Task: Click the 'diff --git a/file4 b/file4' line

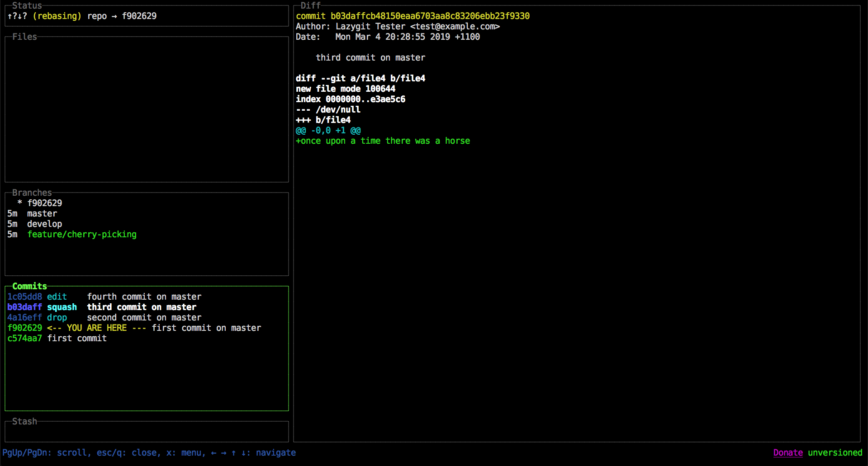Action: pos(360,78)
